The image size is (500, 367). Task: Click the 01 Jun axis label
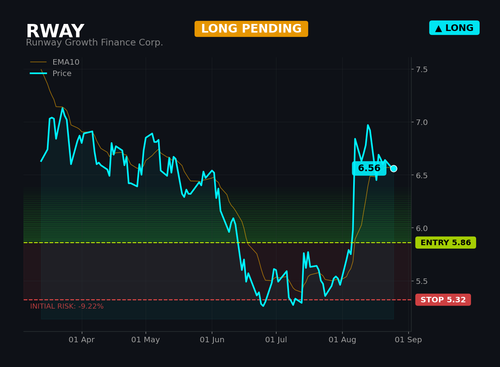point(212,340)
